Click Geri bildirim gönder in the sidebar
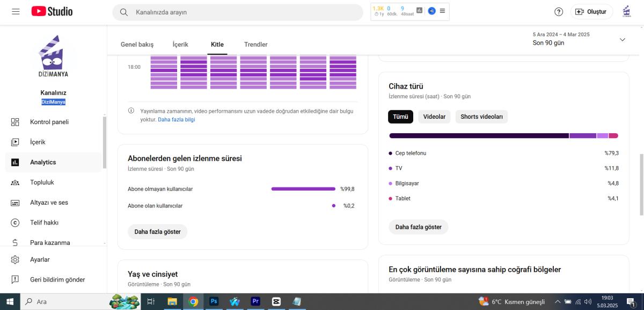The height and width of the screenshot is (310, 644). tap(53, 279)
